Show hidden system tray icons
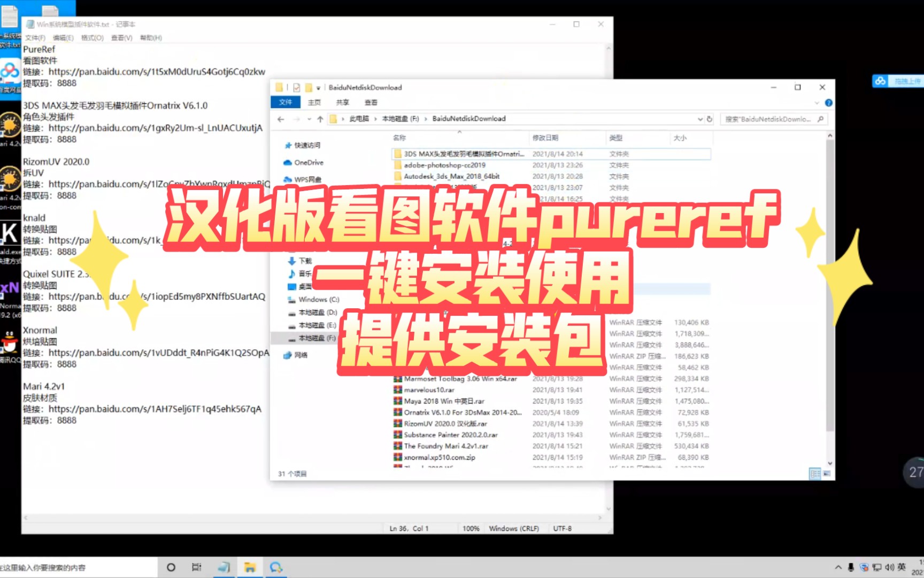The height and width of the screenshot is (578, 924). pos(838,567)
